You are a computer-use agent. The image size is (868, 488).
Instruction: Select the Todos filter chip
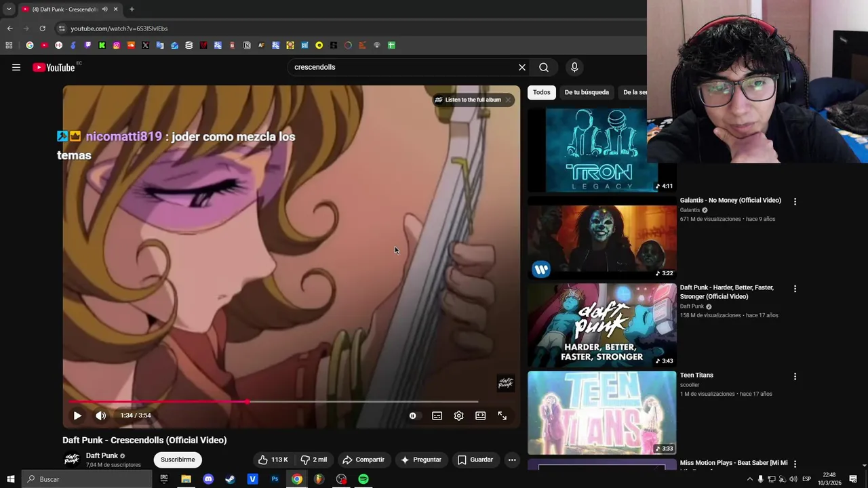(541, 92)
